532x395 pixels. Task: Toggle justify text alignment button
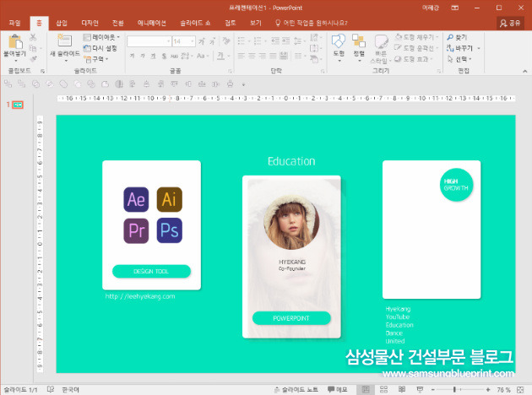(273, 56)
